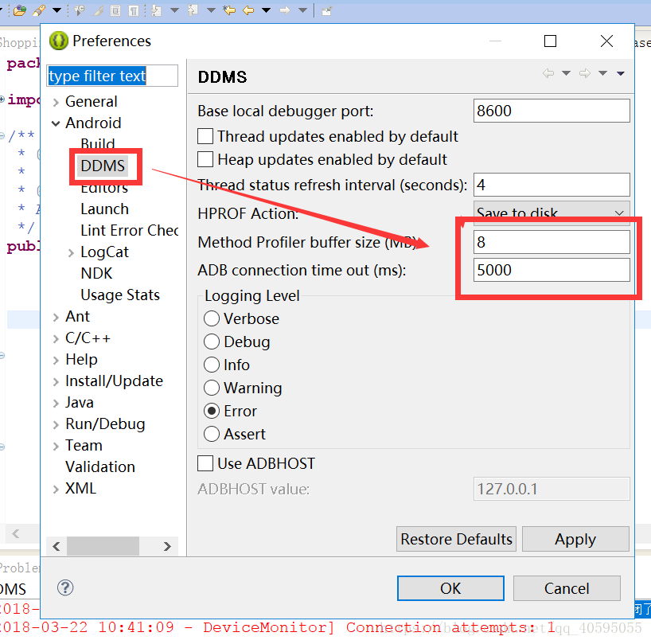Viewport: 651px width, 644px height.
Task: Click the Last Edit Location icon
Action: point(228,10)
